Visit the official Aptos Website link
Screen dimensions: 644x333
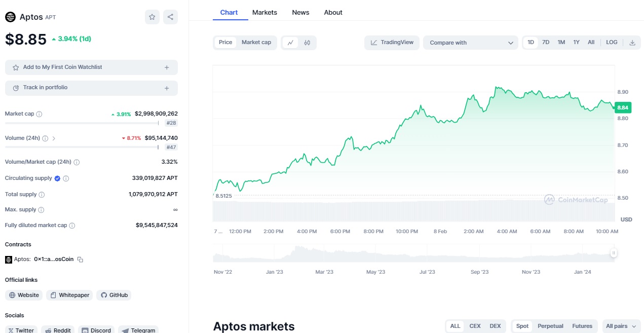[24, 295]
